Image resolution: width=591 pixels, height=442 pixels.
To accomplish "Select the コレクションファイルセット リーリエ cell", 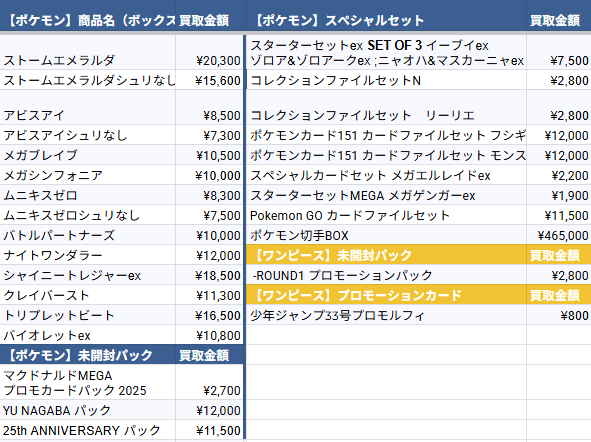I will coord(386,107).
